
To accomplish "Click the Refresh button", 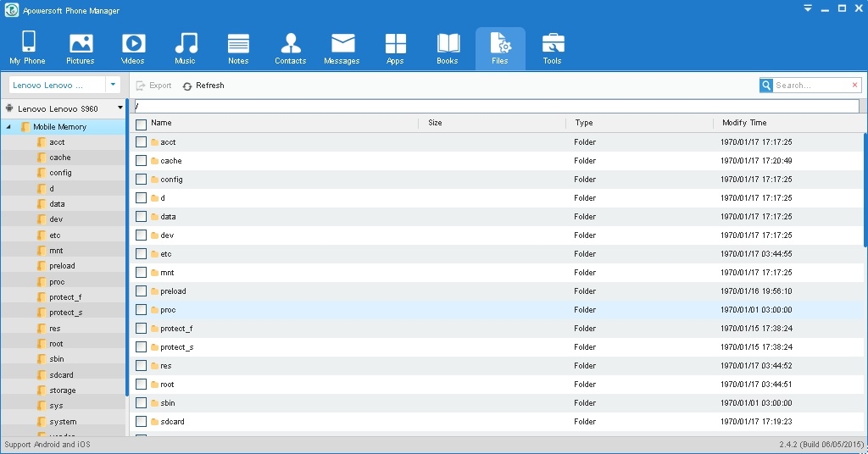I will 203,86.
